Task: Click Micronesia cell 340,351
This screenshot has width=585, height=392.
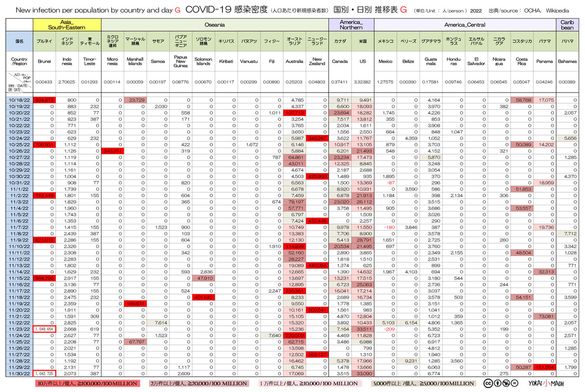Action: tap(113, 151)
